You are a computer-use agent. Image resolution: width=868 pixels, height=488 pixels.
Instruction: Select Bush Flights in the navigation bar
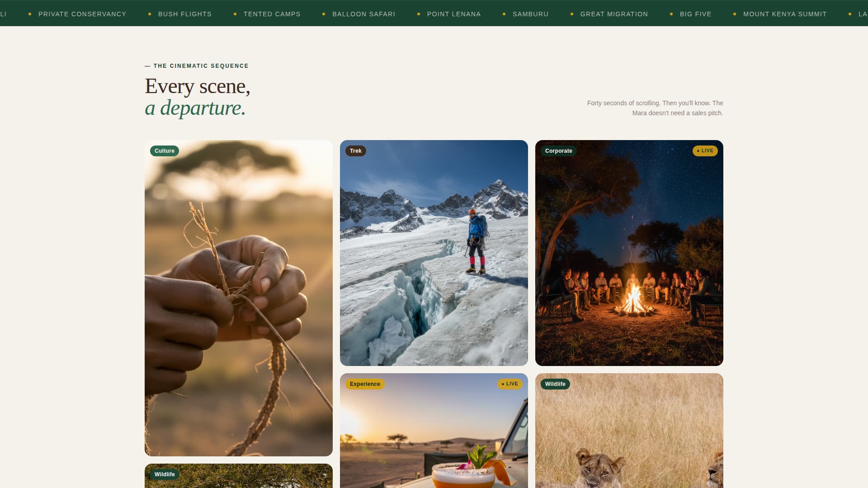pos(184,14)
